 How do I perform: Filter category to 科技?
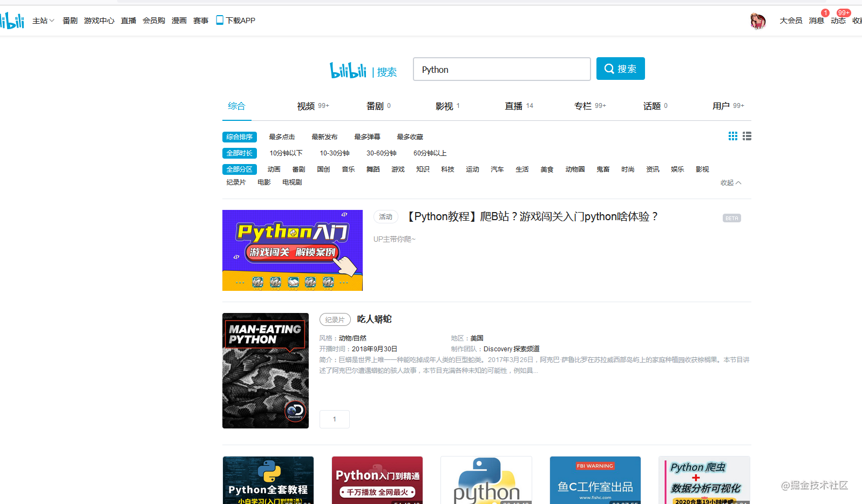click(447, 169)
